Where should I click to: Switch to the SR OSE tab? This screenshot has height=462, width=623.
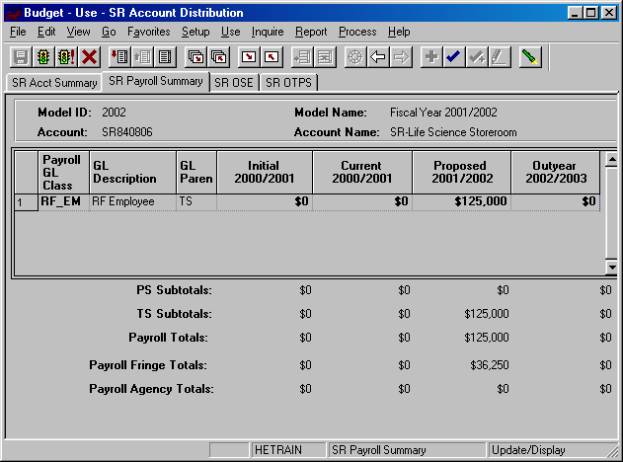click(x=235, y=83)
